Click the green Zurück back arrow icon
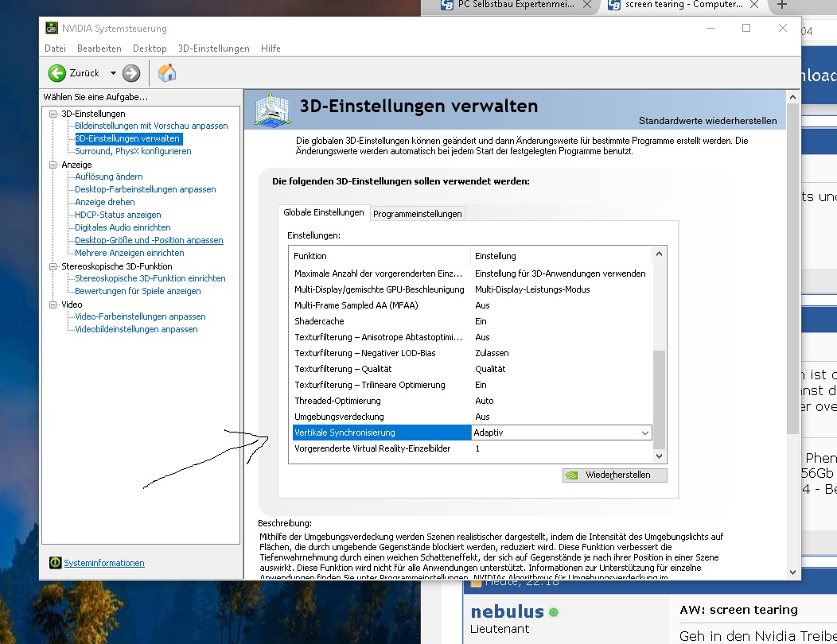 coord(57,73)
